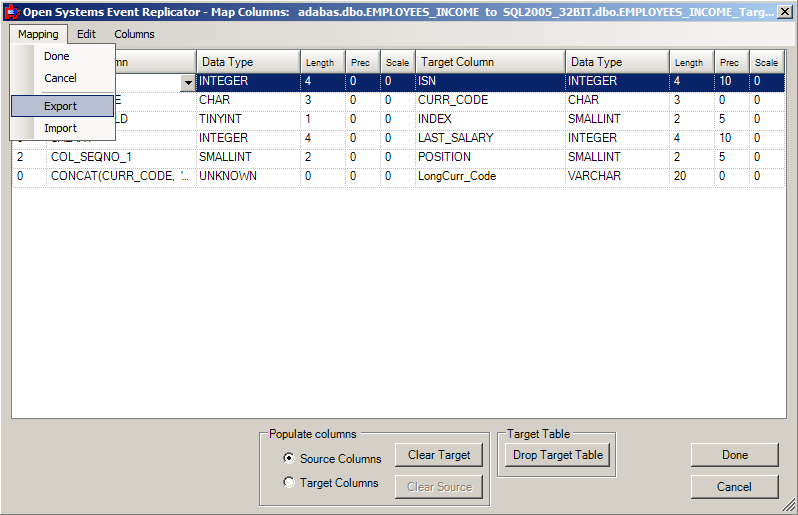The image size is (798, 515).
Task: Click the TINYINT source data type cell
Action: point(248,119)
